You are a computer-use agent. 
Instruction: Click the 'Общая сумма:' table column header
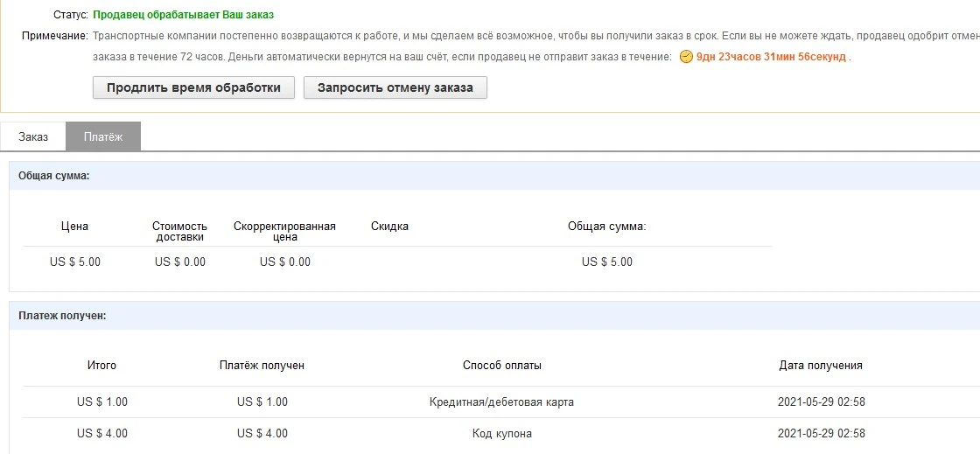click(x=607, y=226)
